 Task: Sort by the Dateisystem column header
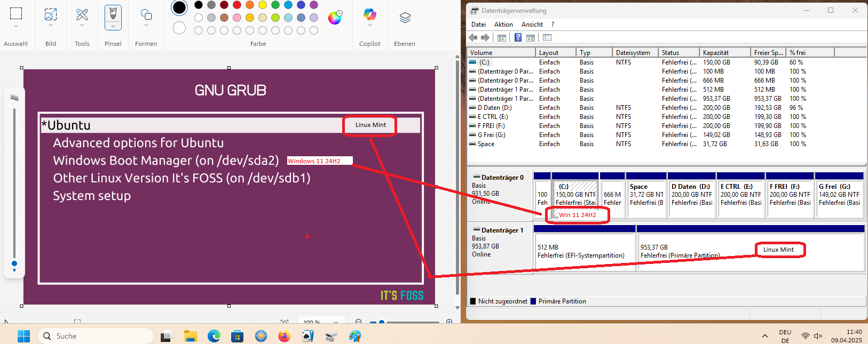(x=635, y=52)
